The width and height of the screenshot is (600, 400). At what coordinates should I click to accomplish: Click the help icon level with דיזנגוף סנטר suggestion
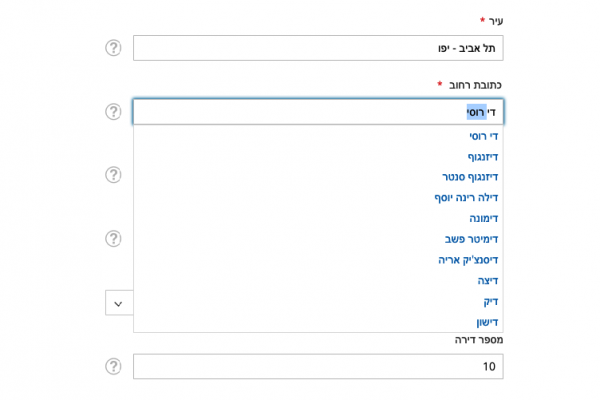[x=114, y=175]
